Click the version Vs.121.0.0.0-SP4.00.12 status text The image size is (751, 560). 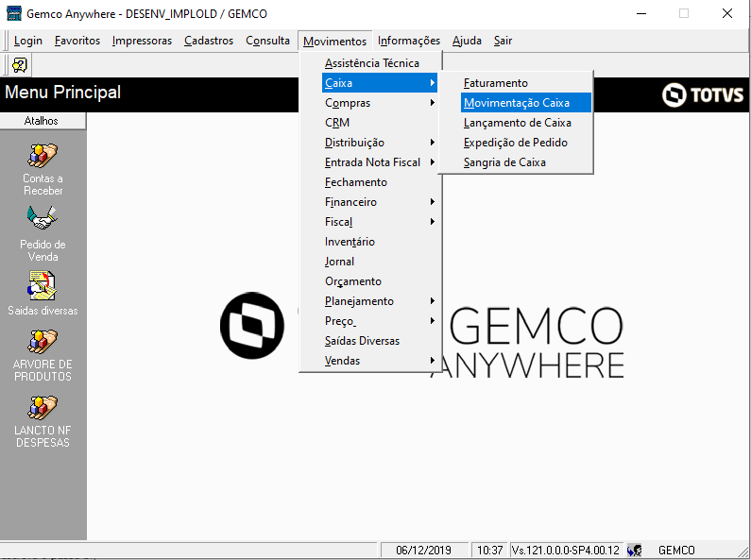(565, 550)
